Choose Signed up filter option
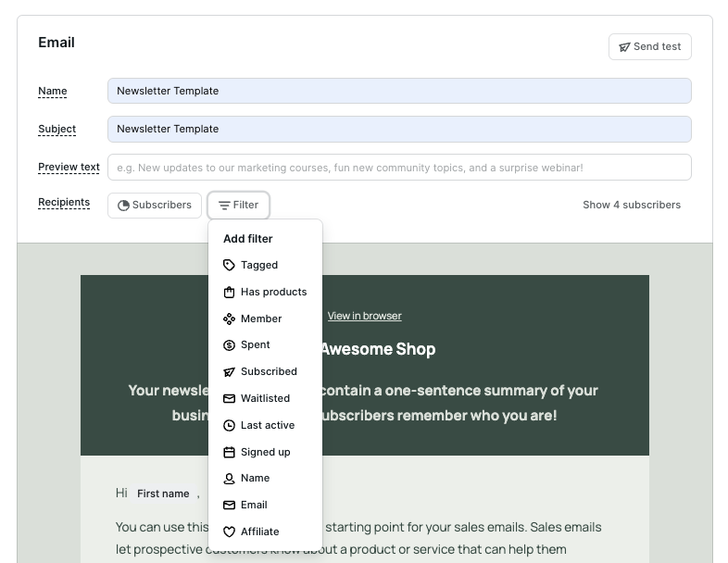Image resolution: width=728 pixels, height=563 pixels. point(265,452)
